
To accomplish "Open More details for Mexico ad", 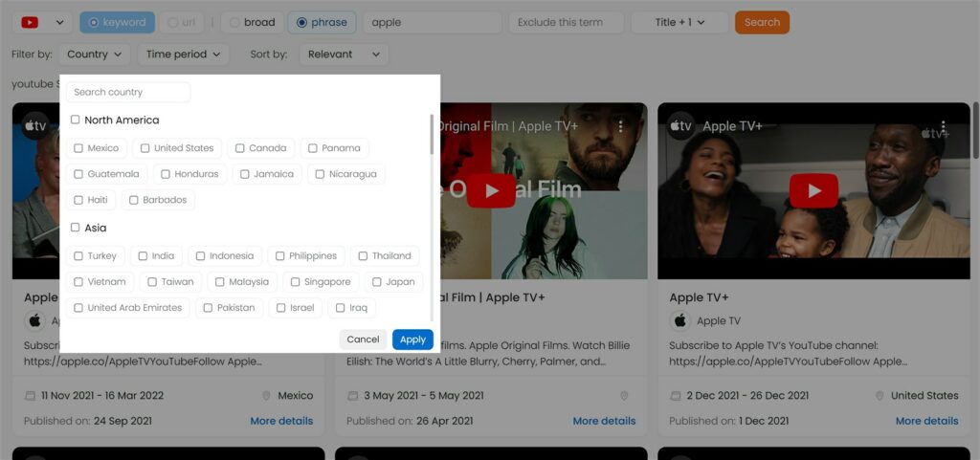I will [x=281, y=422].
